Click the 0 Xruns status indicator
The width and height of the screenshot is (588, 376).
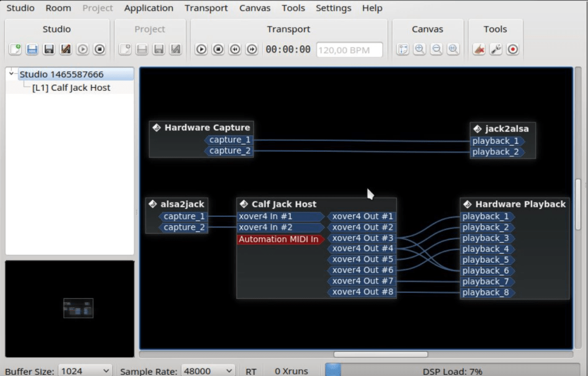point(291,371)
